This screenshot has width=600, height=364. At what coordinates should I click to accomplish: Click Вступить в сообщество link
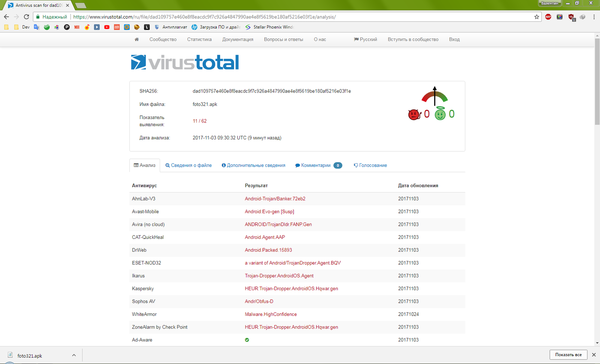click(413, 39)
